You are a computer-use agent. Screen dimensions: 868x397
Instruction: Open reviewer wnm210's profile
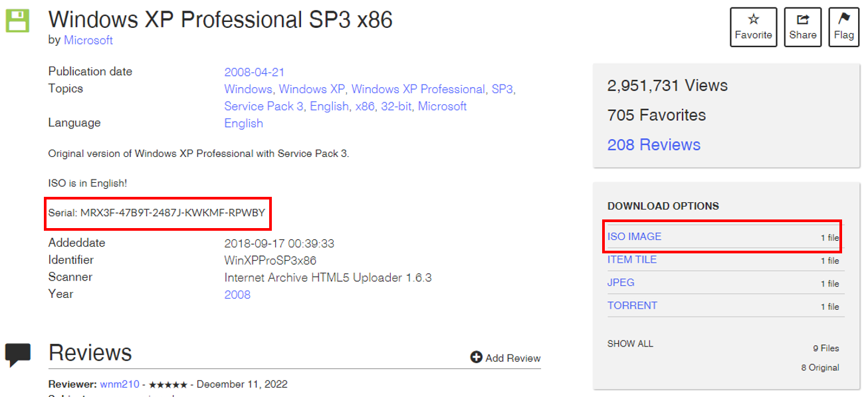click(120, 384)
